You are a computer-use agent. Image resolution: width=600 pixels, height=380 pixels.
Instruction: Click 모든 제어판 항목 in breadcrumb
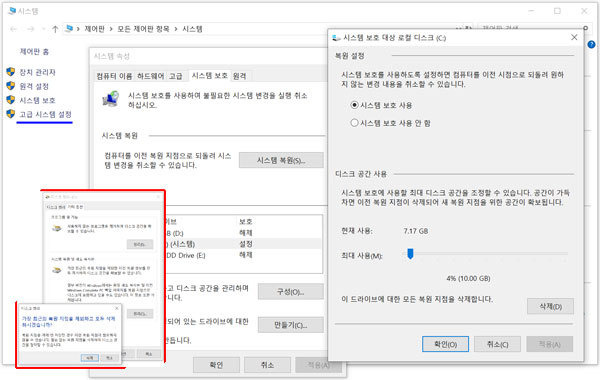(x=143, y=29)
